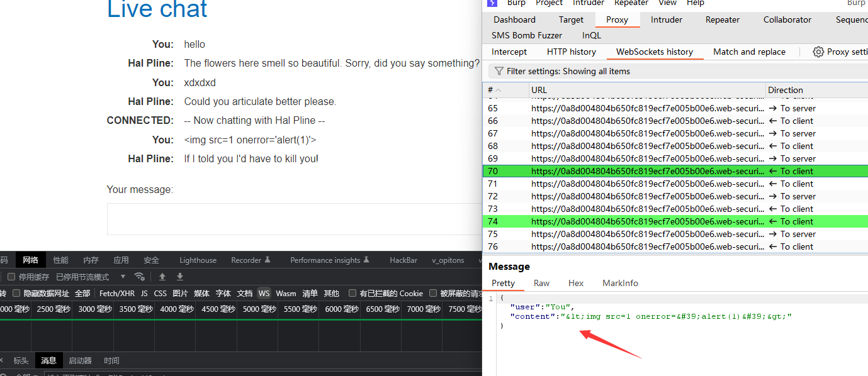Select WebSocket history row 74
The image size is (868, 376).
[629, 221]
